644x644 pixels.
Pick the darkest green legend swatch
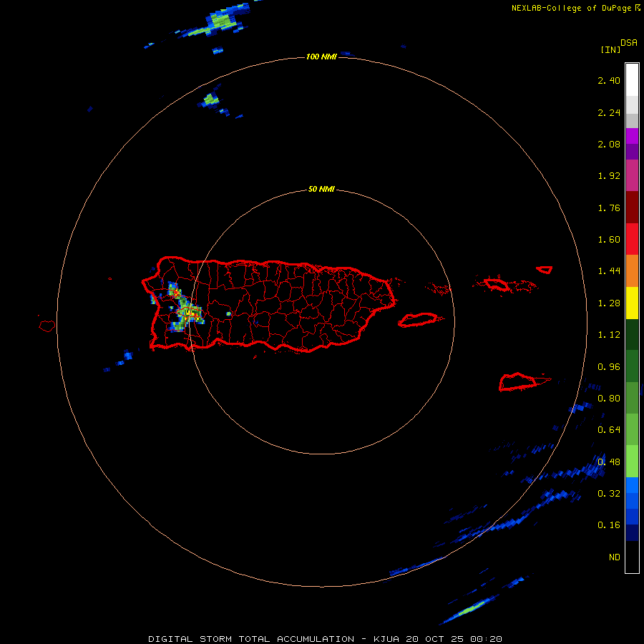pyautogui.click(x=632, y=334)
